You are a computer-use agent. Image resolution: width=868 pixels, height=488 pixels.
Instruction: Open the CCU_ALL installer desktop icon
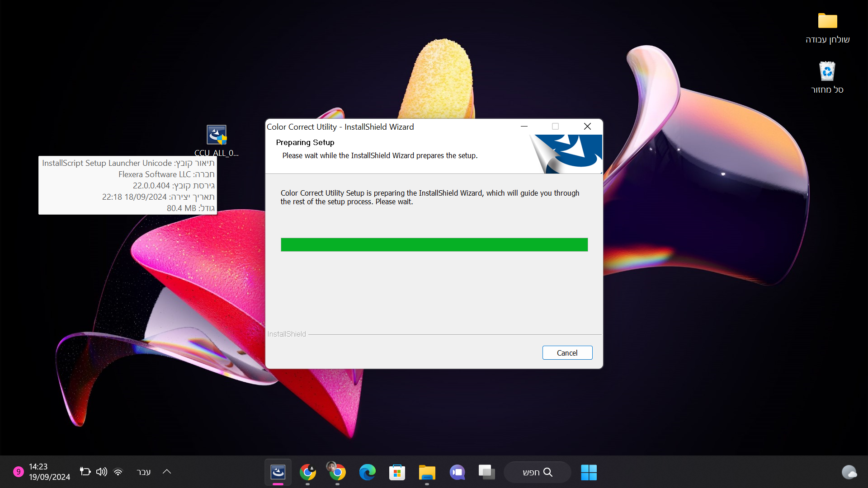point(217,136)
